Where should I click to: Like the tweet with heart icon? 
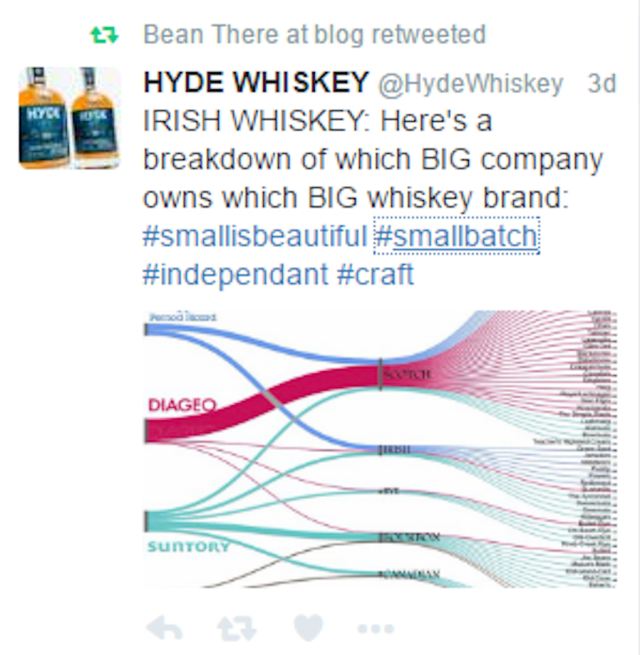(308, 627)
